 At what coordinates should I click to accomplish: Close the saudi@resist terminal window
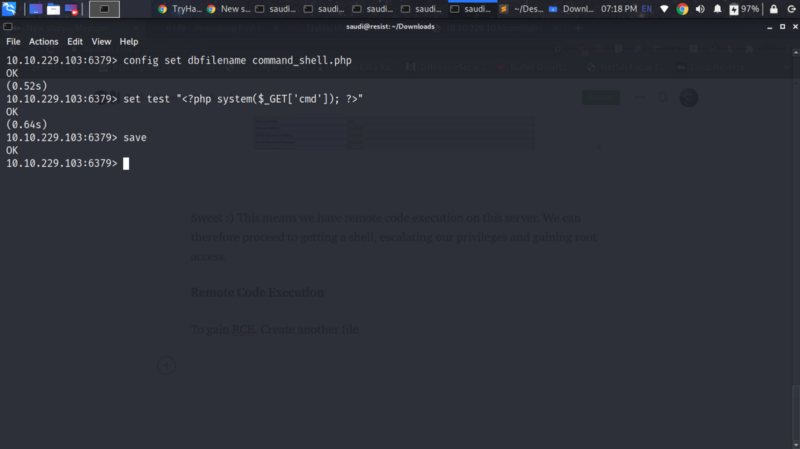tap(795, 27)
